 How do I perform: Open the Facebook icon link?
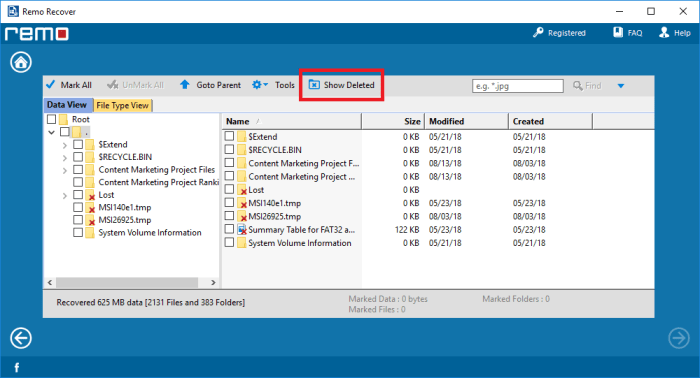click(17, 368)
